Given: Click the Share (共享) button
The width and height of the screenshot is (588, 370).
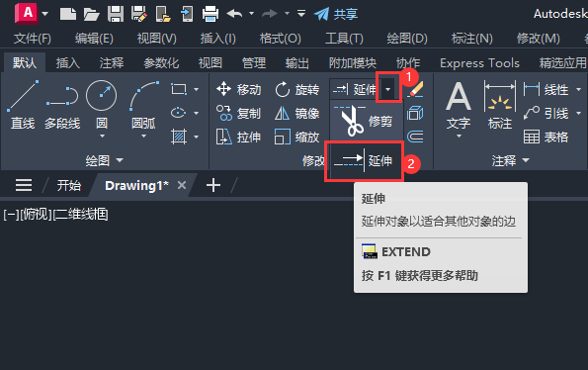Looking at the screenshot, I should tap(336, 14).
